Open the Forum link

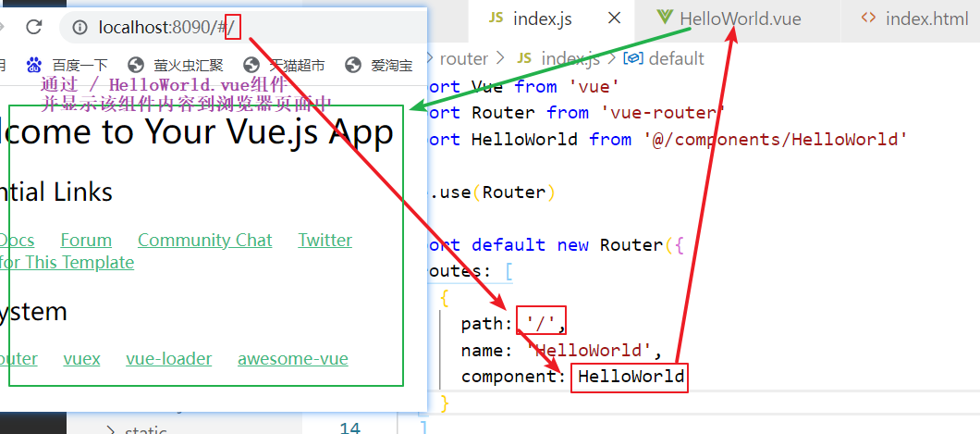(x=86, y=240)
